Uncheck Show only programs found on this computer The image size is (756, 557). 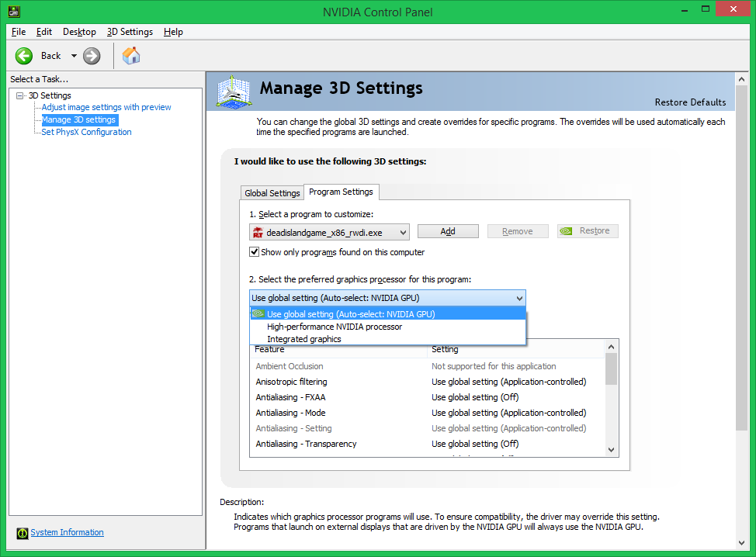coord(254,252)
